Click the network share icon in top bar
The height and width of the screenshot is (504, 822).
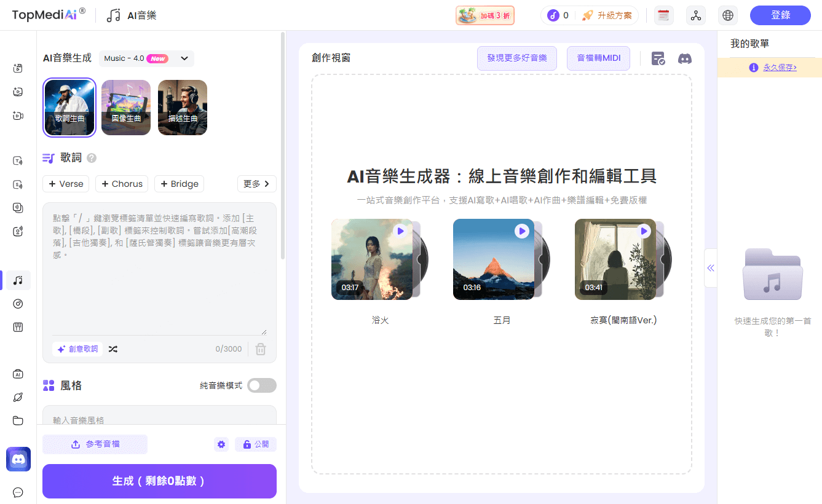coord(696,15)
